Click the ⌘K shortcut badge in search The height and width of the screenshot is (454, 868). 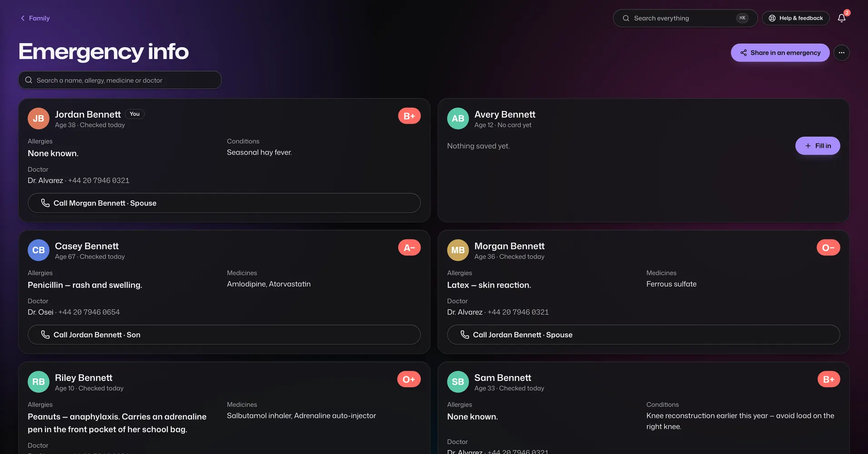point(742,18)
